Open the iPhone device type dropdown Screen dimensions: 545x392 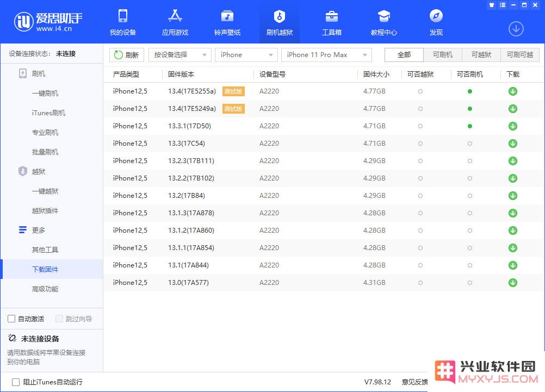(246, 55)
